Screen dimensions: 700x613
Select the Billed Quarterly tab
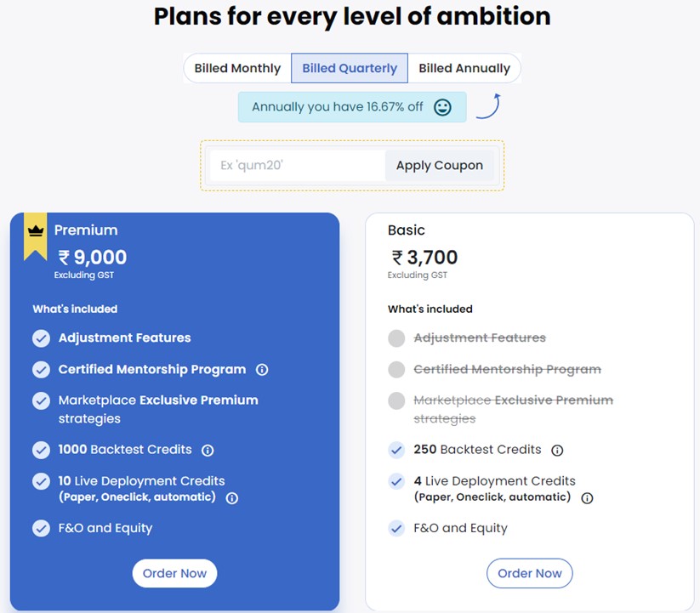[x=350, y=68]
